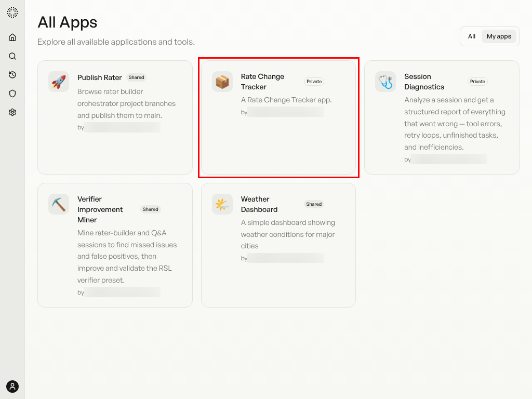Open the user profile avatar icon
532x399 pixels.
point(12,387)
